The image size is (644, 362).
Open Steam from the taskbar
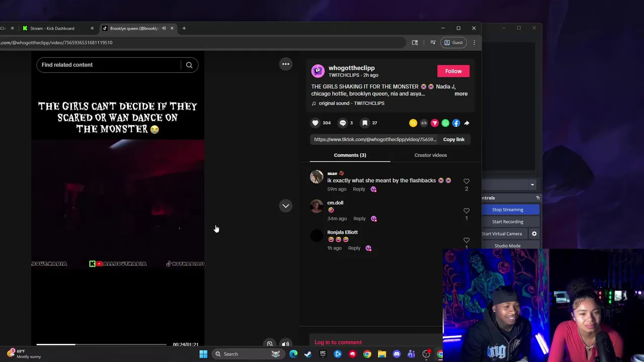pyautogui.click(x=308, y=354)
